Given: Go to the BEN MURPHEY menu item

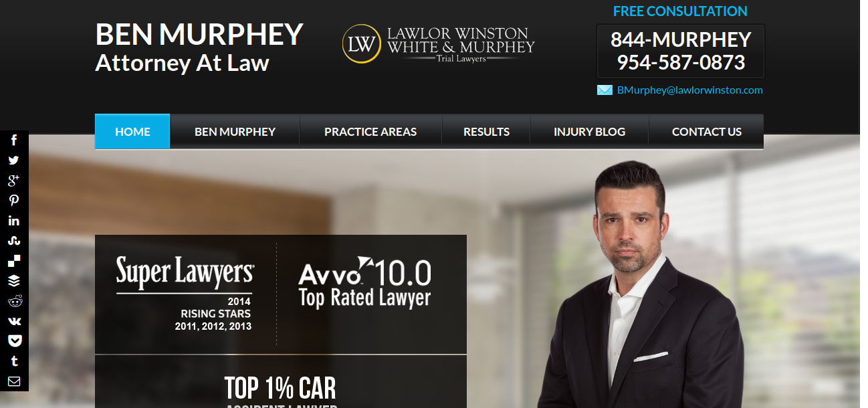Looking at the screenshot, I should tap(235, 132).
